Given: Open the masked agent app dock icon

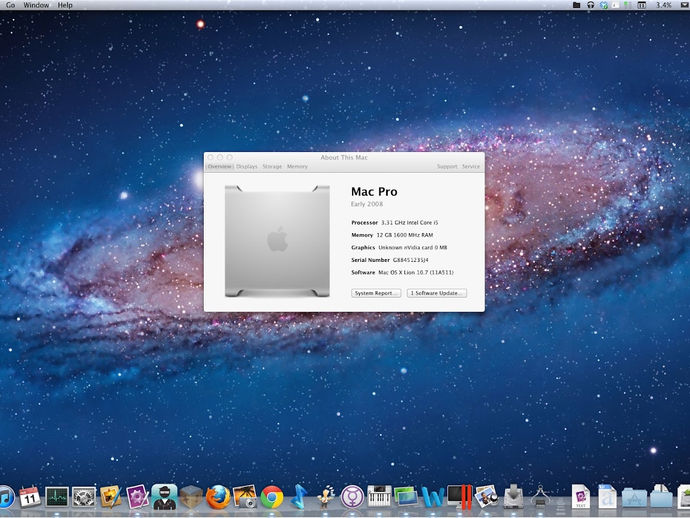Looking at the screenshot, I should [164, 497].
